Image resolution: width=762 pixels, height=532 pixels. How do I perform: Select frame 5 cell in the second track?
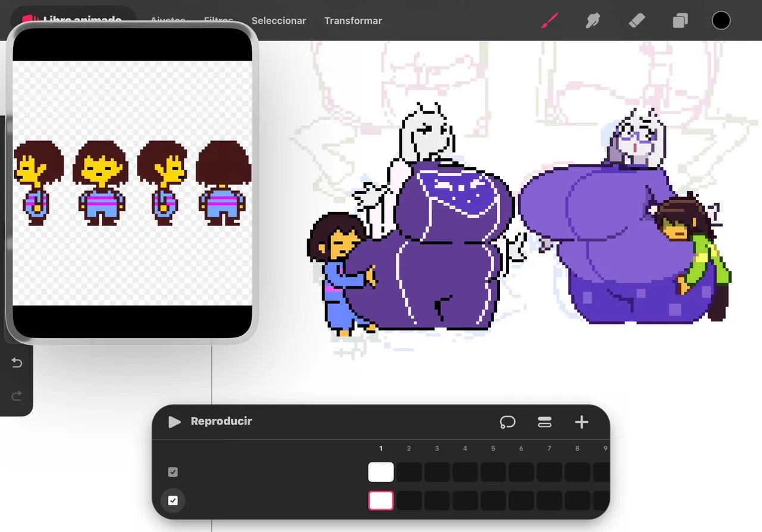(493, 500)
